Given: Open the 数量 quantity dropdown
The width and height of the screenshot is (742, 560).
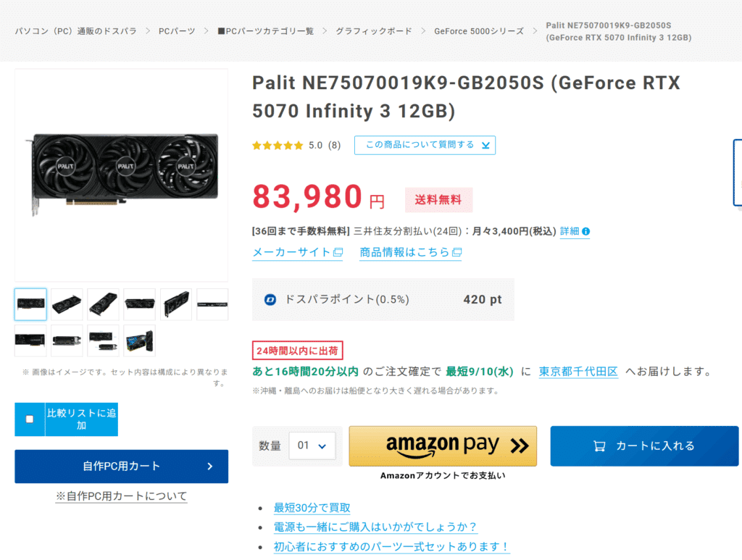Looking at the screenshot, I should tap(312, 446).
